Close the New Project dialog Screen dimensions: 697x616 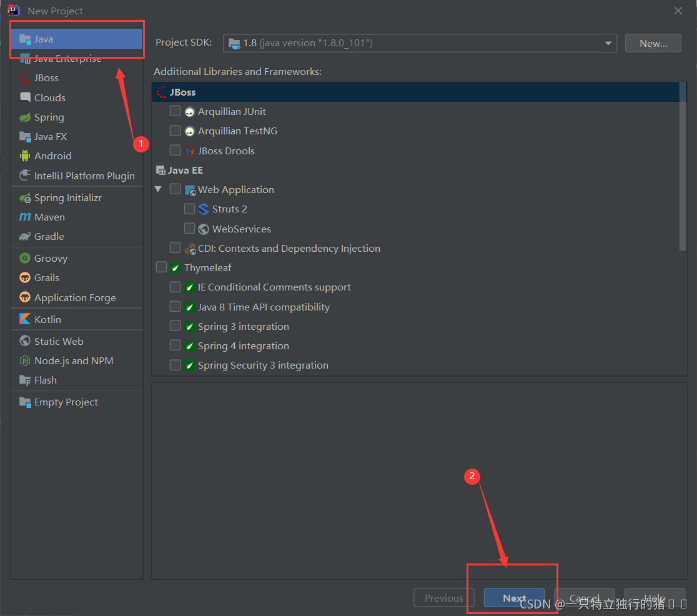coord(678,11)
